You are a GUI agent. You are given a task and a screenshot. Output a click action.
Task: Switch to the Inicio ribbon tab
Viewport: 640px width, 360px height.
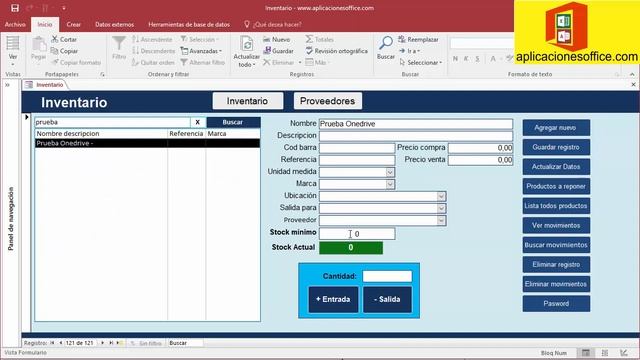click(45, 24)
